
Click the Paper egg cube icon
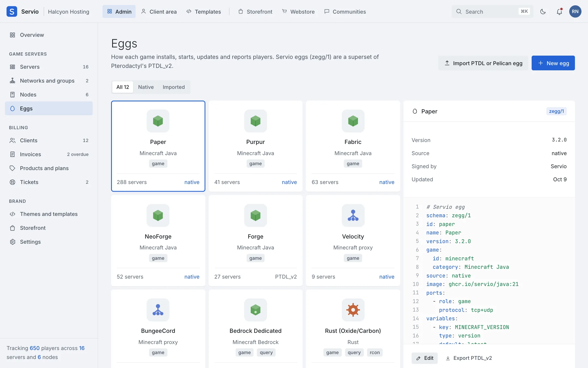[x=158, y=121]
